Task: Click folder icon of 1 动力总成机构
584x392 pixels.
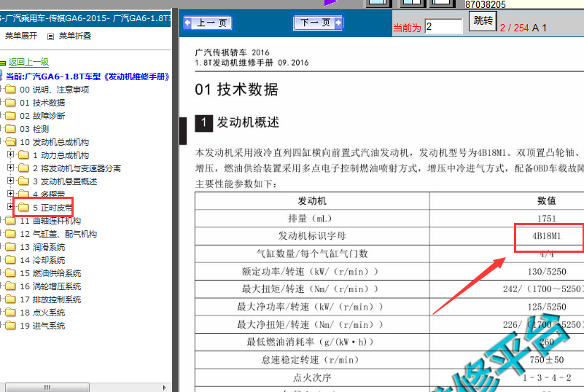Action: coord(23,155)
